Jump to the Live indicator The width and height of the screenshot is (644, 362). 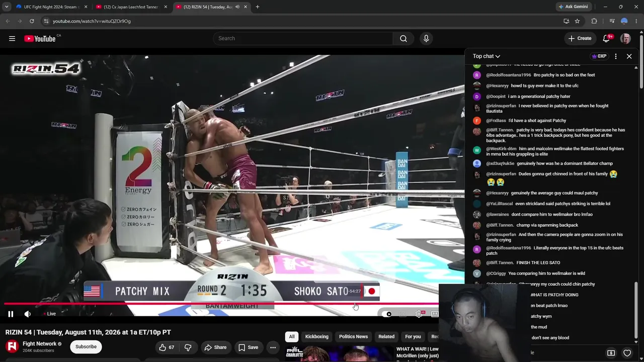tap(50, 314)
